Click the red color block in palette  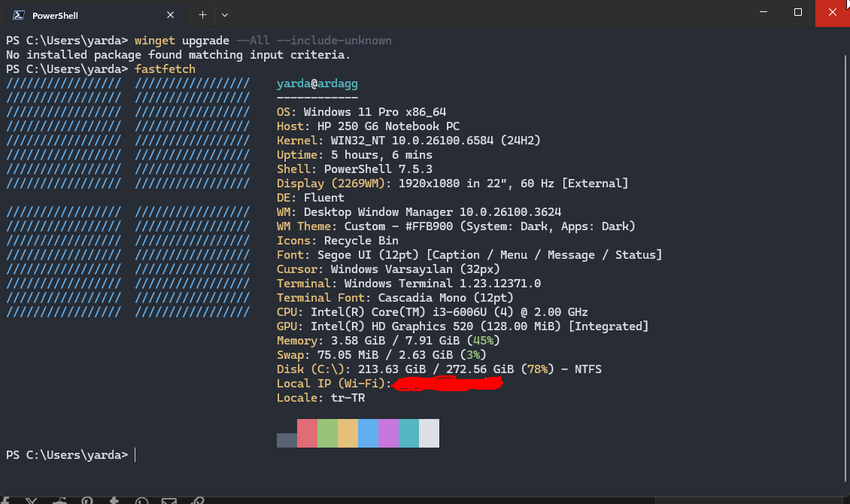click(x=307, y=433)
